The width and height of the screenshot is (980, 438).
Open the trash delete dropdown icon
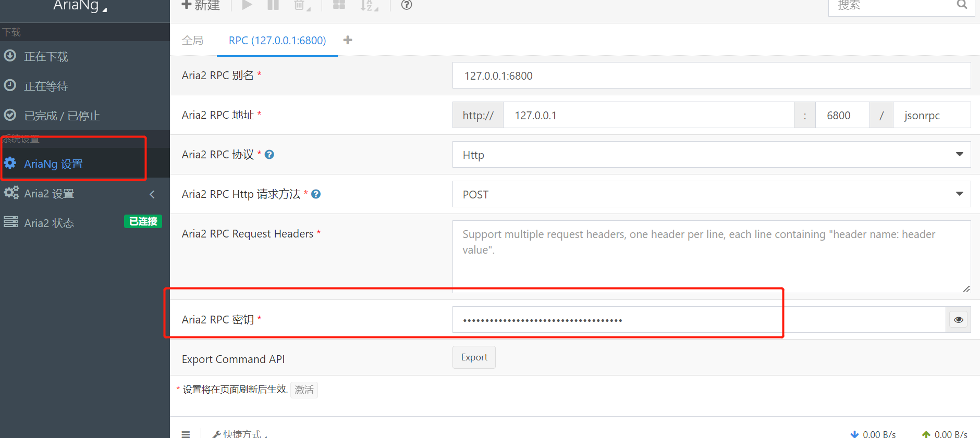pyautogui.click(x=302, y=5)
